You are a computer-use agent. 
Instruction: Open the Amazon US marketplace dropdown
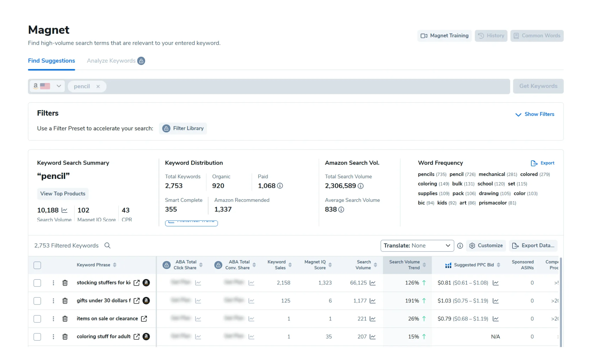(x=47, y=86)
